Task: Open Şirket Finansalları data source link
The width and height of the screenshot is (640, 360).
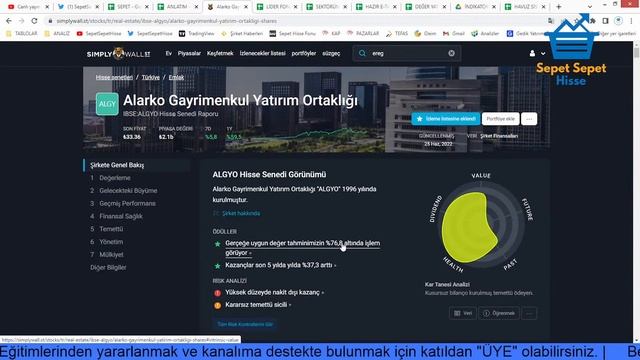Action: tap(499, 136)
